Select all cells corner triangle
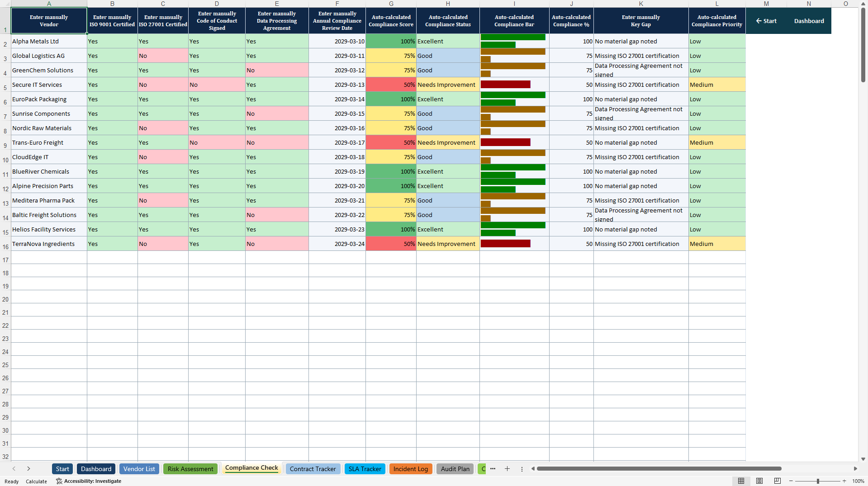Screen dimensions: 868x486 click(x=5, y=4)
